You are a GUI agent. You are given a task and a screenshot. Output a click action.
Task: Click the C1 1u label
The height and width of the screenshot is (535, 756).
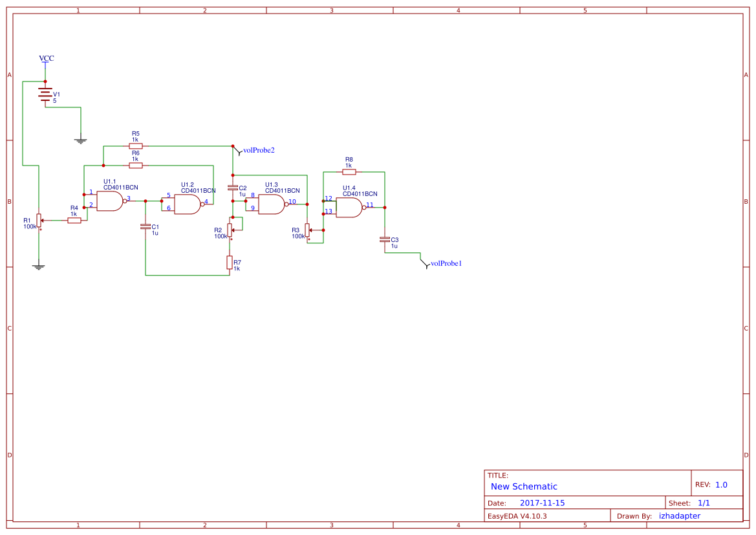tap(155, 233)
